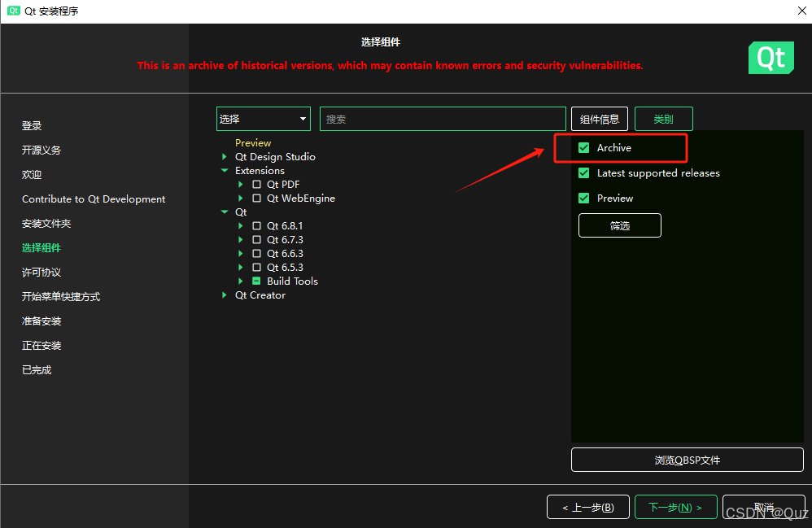The width and height of the screenshot is (812, 528).
Task: Toggle Latest supported releases checkbox
Action: point(583,173)
